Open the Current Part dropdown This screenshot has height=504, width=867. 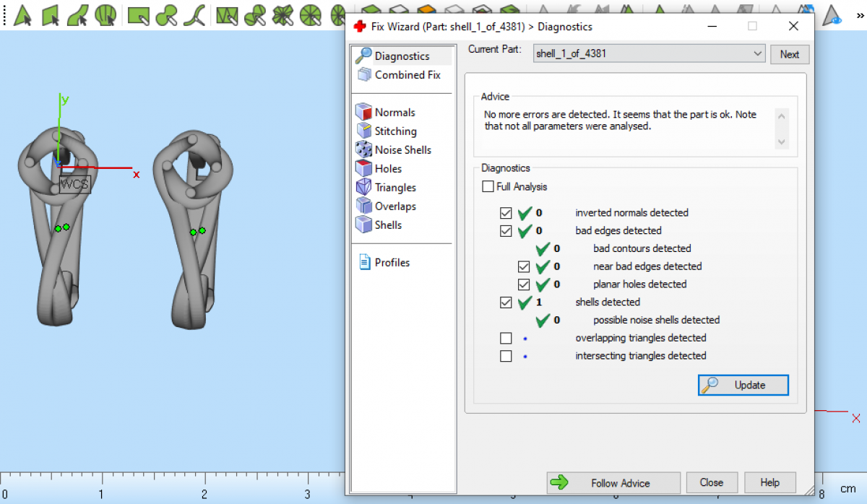[757, 54]
